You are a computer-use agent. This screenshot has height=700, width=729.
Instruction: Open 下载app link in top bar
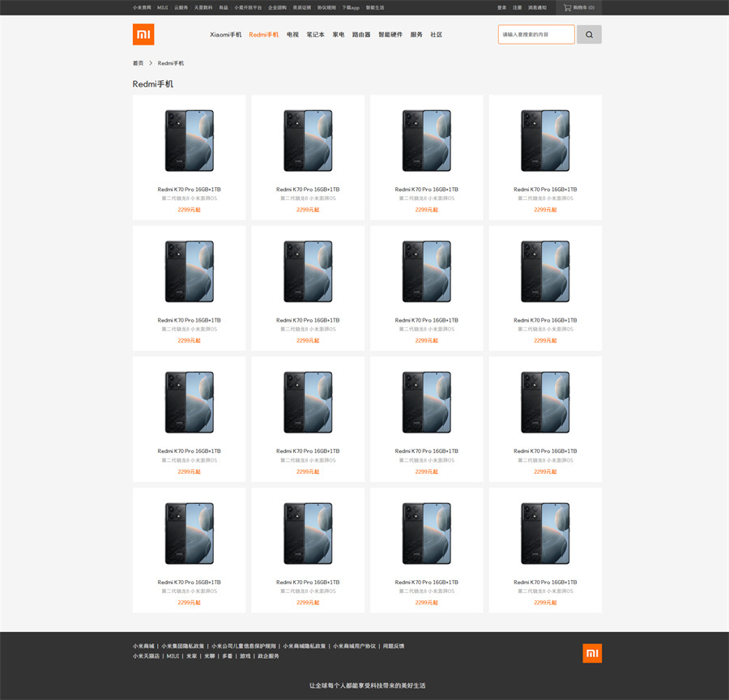(350, 7)
